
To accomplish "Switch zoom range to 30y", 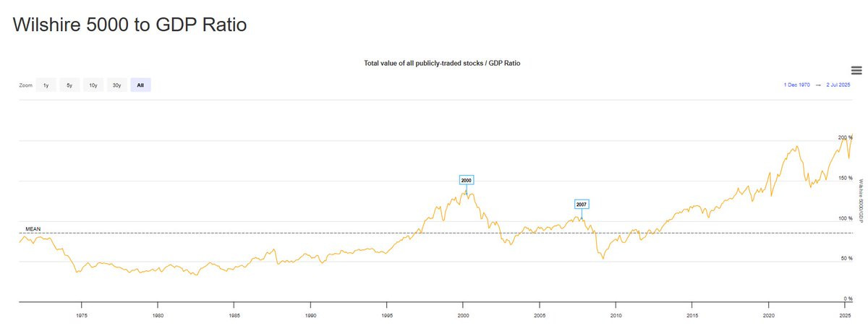I will pyautogui.click(x=116, y=85).
